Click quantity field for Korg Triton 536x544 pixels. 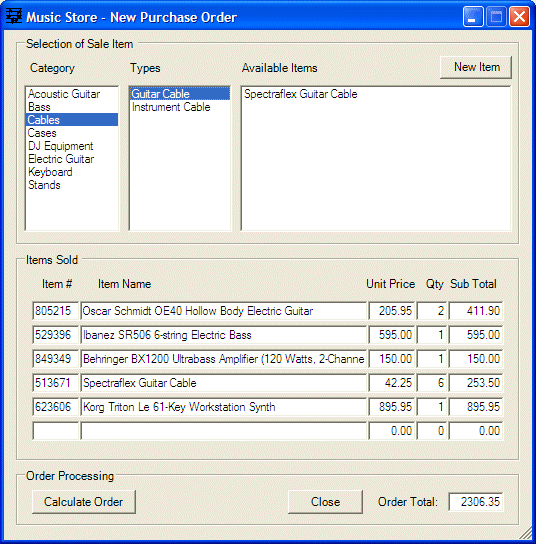(432, 407)
